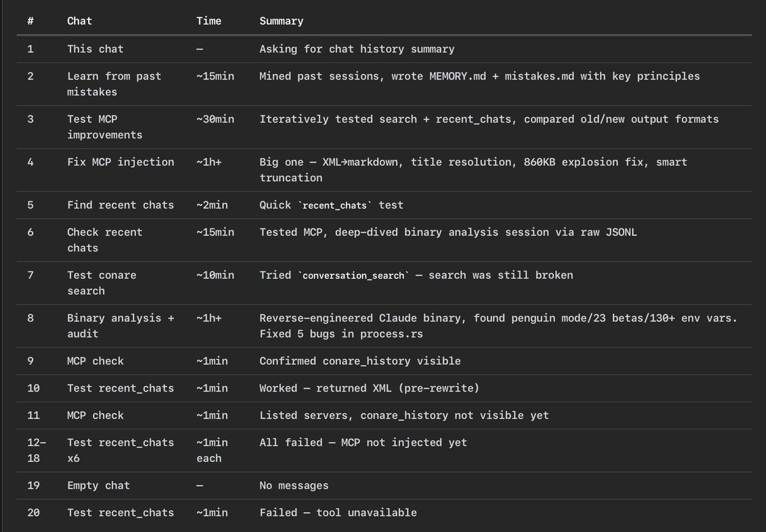Select 'MCP check' cell in row 9
The width and height of the screenshot is (766, 532).
[x=95, y=361]
